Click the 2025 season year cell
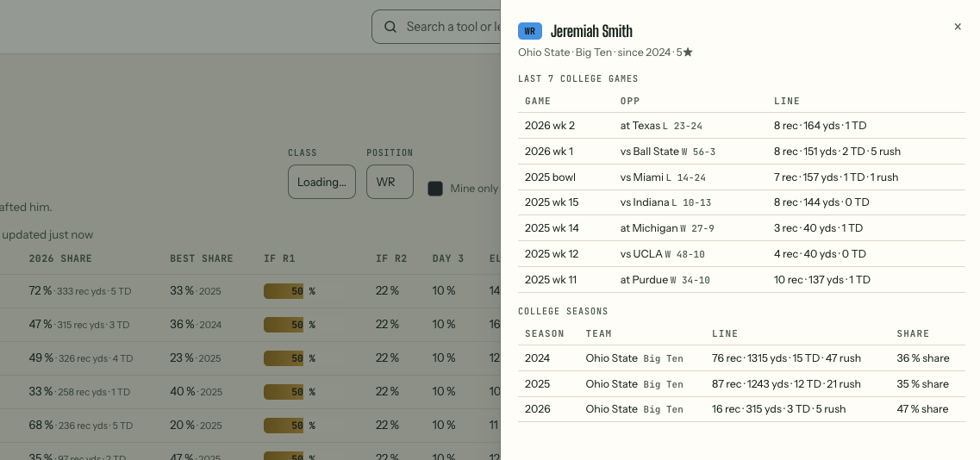Screen dimensions: 980x460 point(538,383)
